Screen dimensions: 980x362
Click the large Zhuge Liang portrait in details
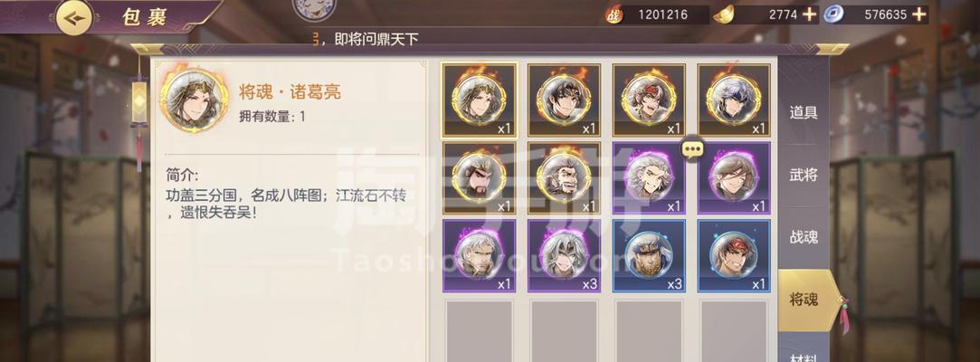[x=194, y=99]
